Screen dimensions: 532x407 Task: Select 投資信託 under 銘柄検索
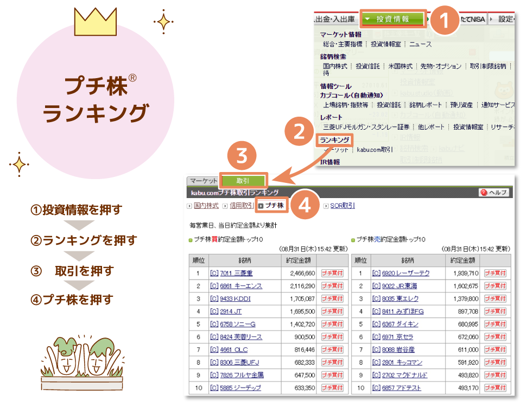[368, 66]
